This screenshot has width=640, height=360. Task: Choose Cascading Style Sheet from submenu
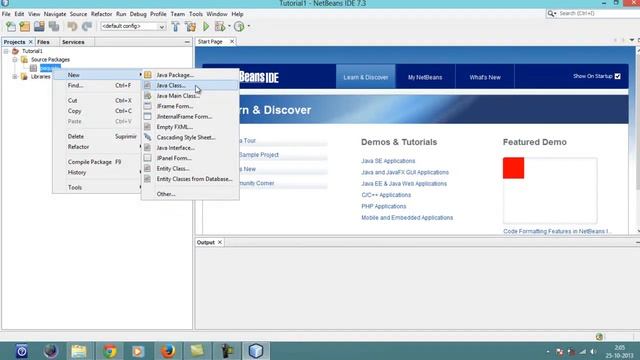click(190, 138)
